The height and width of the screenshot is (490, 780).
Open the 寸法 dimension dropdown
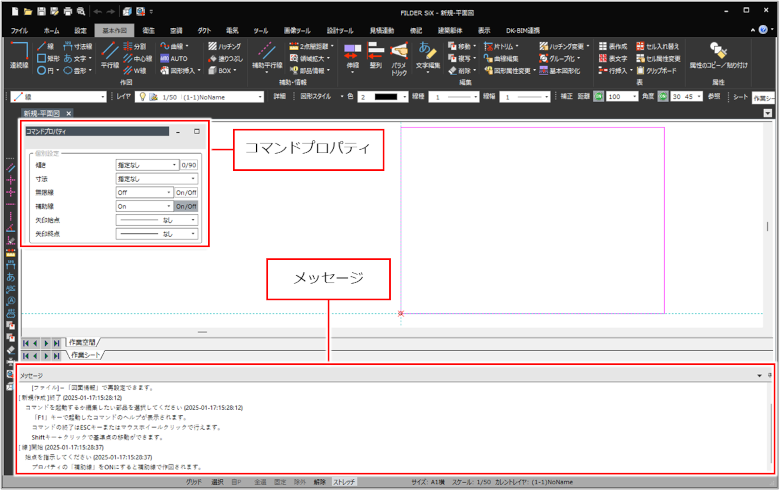click(156, 179)
